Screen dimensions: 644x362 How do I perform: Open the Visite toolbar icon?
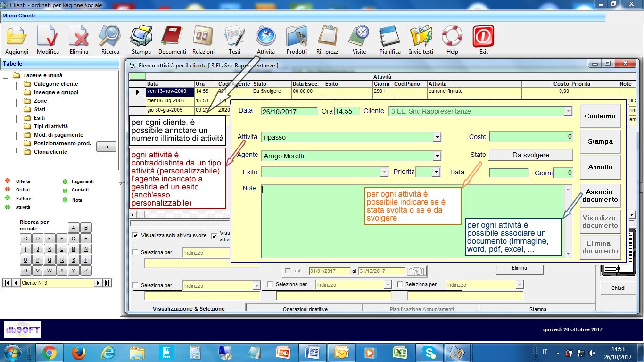359,41
